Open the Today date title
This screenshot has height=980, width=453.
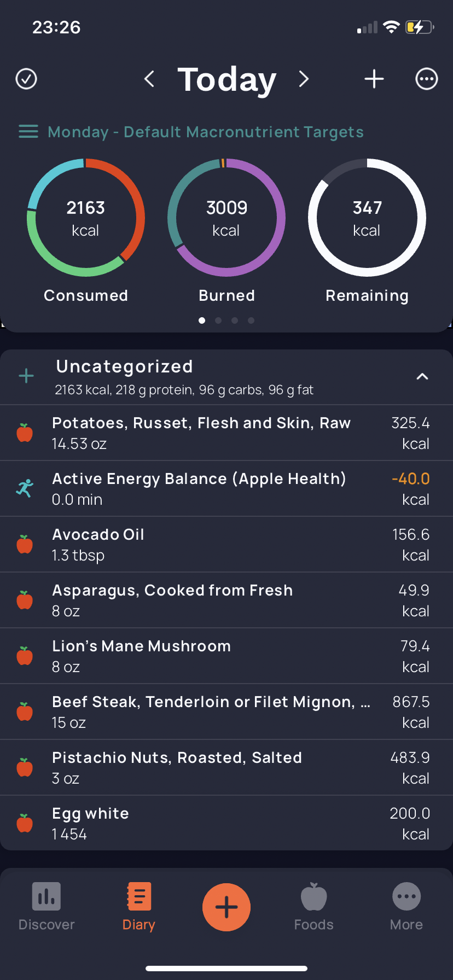click(x=226, y=79)
